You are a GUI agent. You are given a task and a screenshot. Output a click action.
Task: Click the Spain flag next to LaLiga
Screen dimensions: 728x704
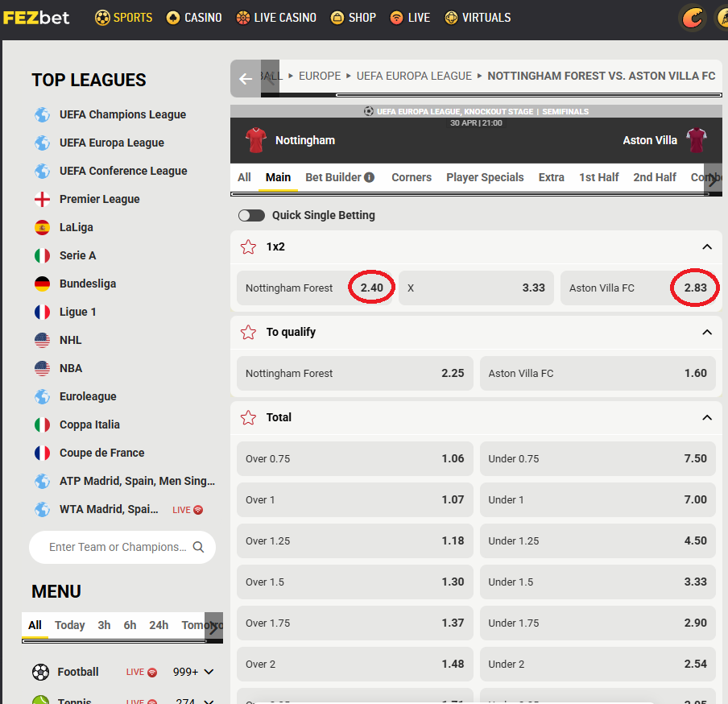[x=42, y=227]
